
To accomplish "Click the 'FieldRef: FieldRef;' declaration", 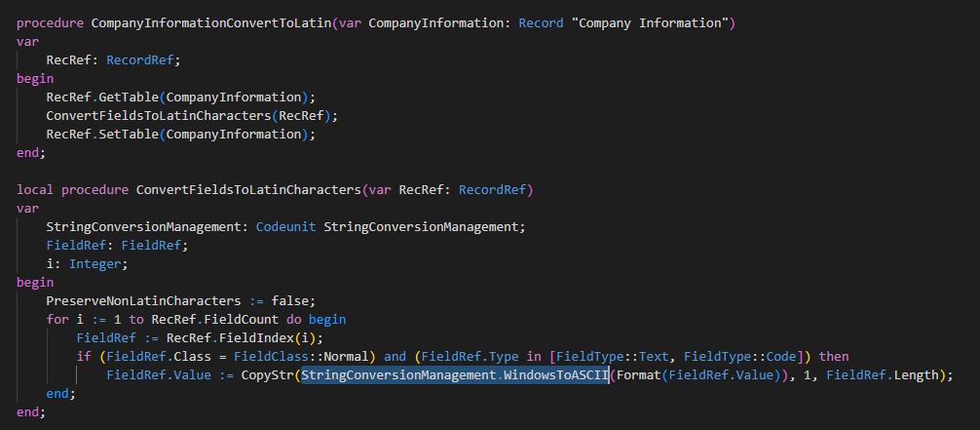I will tap(118, 246).
